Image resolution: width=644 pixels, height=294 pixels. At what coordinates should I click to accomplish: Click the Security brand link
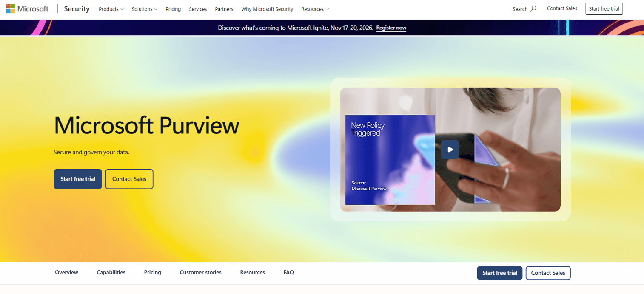[x=77, y=9]
